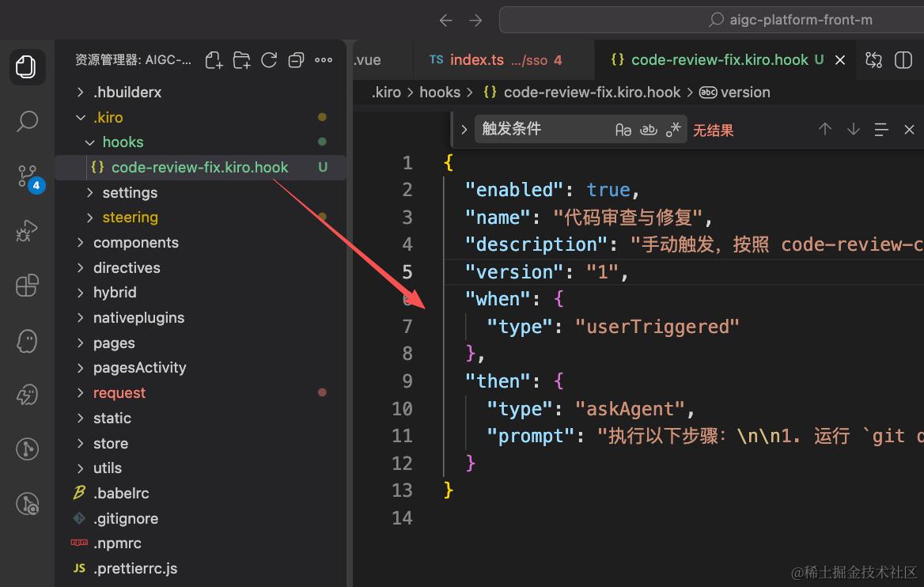
Task: Open explorer more actions ellipsis menu
Action: 323,60
